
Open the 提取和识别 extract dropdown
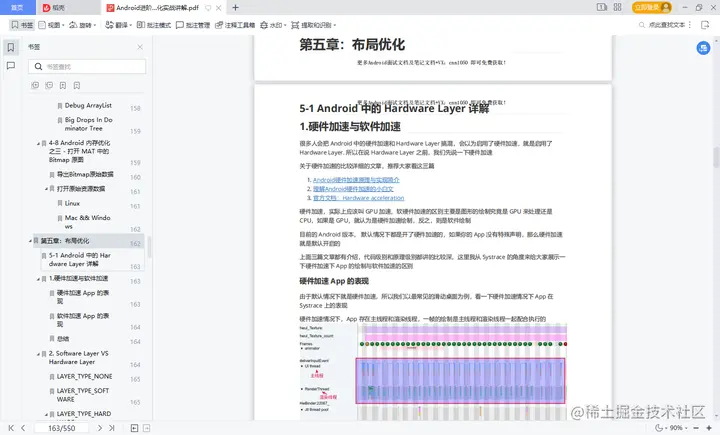pos(314,25)
